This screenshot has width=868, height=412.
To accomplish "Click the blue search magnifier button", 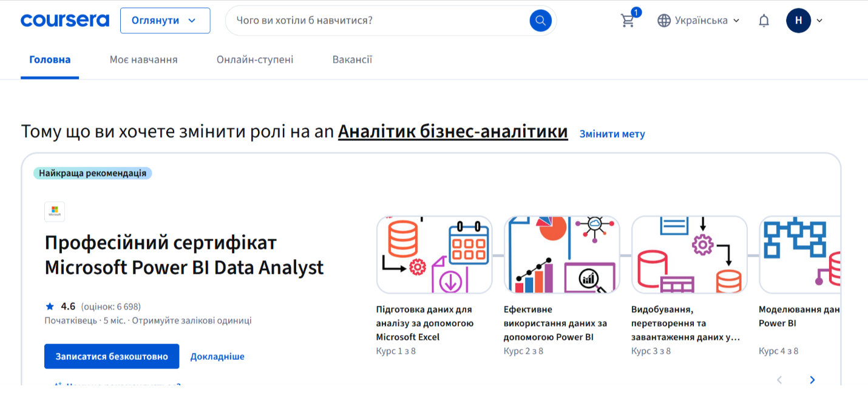I will (x=540, y=21).
